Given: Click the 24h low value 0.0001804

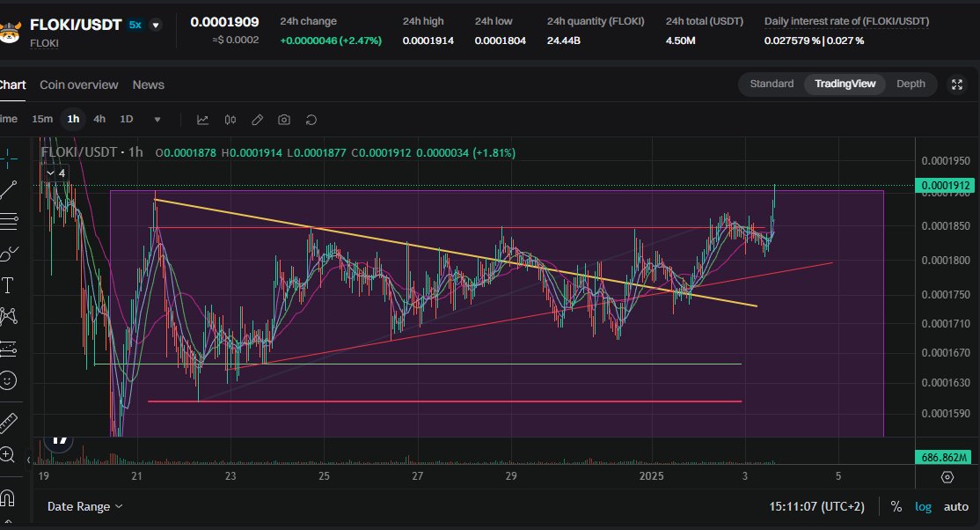Looking at the screenshot, I should [x=500, y=40].
